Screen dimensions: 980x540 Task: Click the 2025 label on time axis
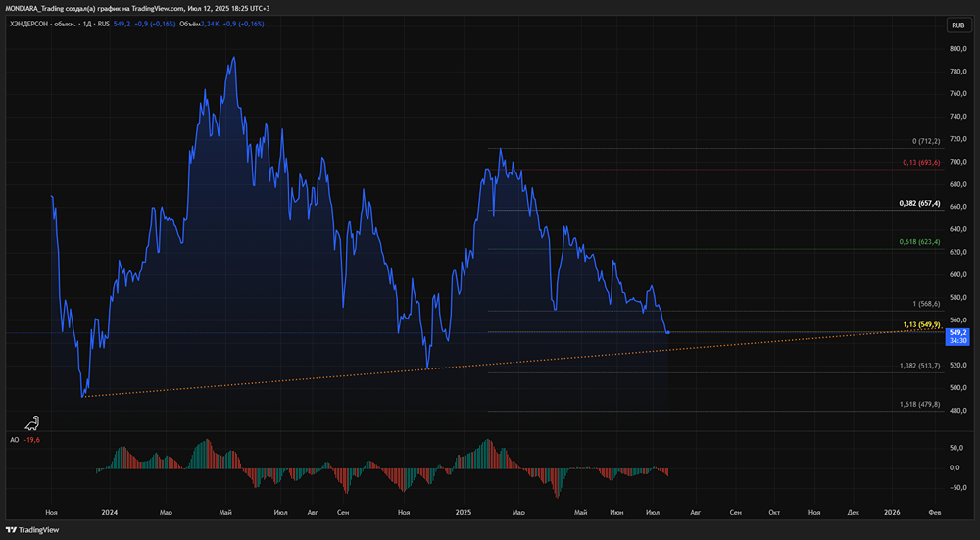tap(465, 512)
